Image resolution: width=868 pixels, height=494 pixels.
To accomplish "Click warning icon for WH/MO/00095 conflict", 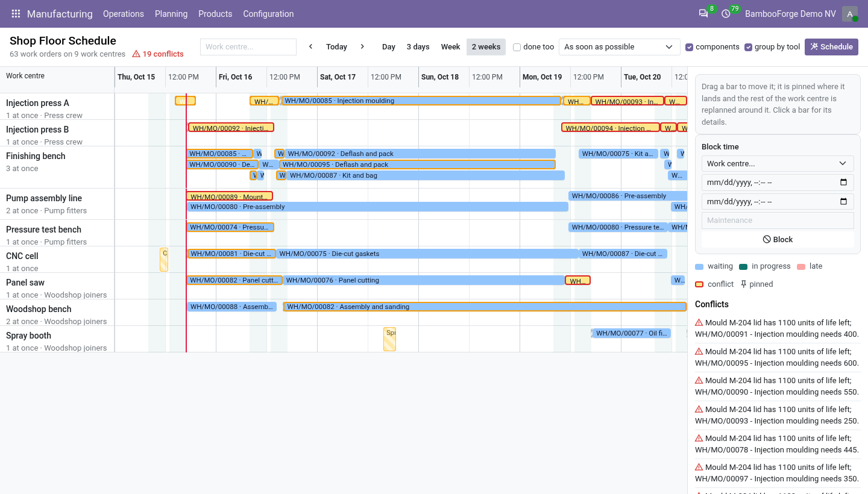I will 699,352.
